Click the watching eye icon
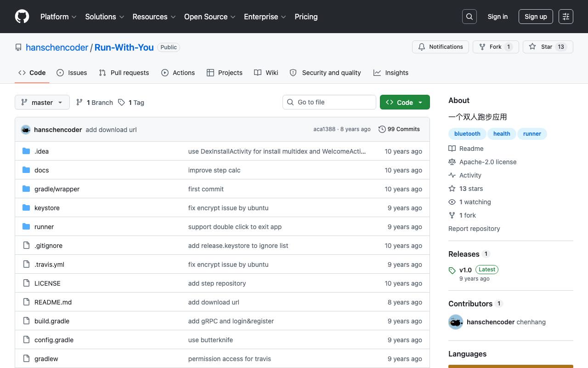Screen dimensions: 588x368 [452, 202]
